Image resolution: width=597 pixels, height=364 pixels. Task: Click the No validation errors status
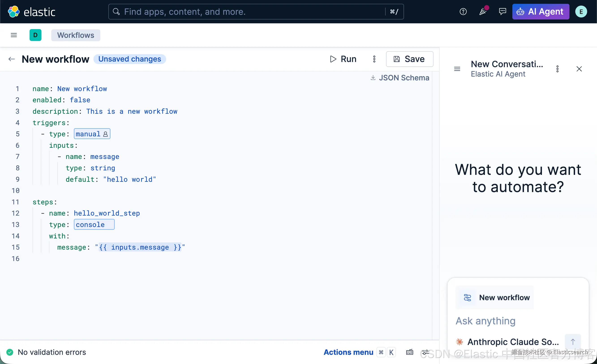[x=52, y=352]
